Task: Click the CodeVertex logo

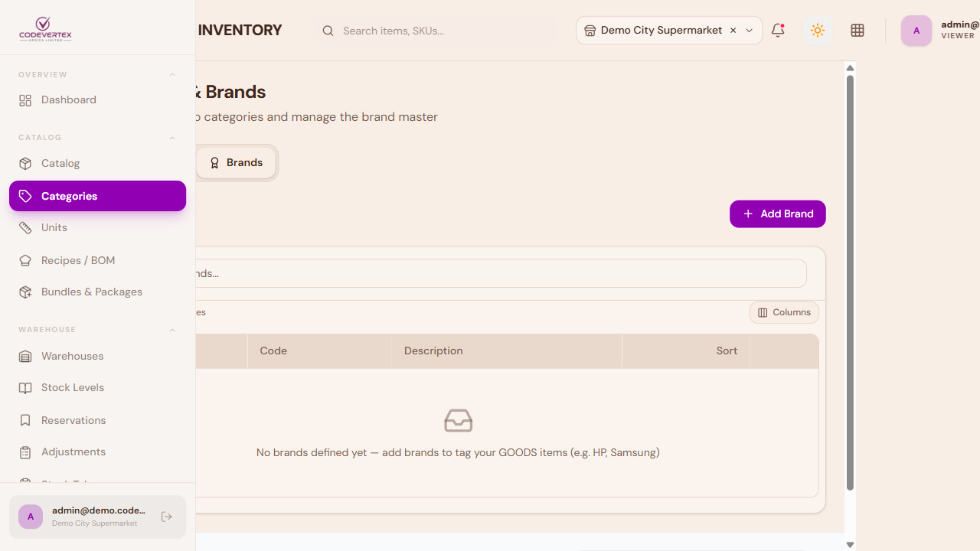Action: coord(45,29)
